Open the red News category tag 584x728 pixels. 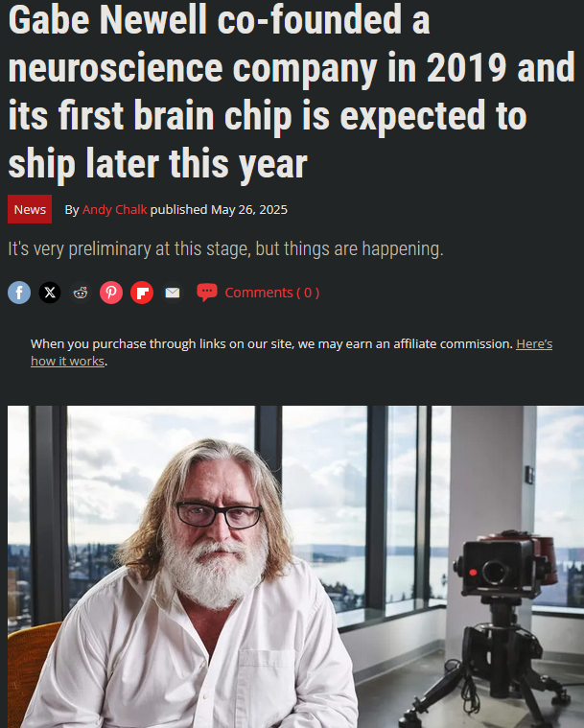[30, 209]
